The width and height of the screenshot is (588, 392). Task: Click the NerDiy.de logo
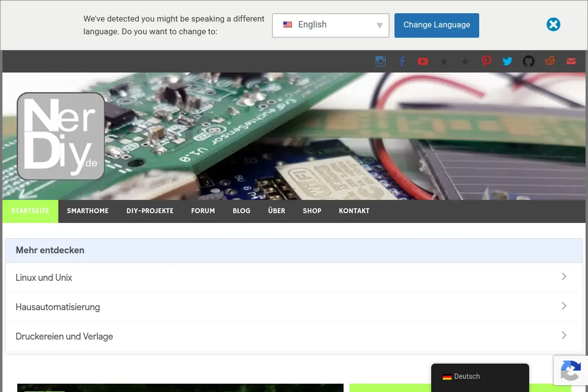click(61, 136)
